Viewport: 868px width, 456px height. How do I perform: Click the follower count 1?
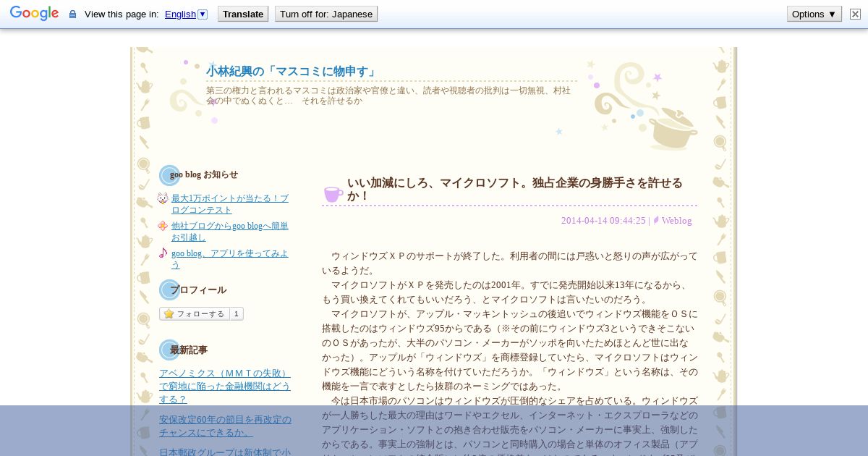pyautogui.click(x=237, y=313)
